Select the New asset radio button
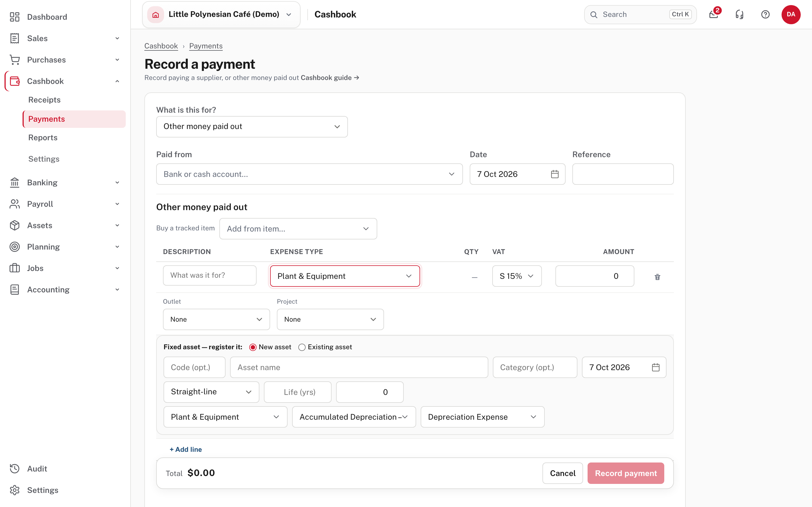The height and width of the screenshot is (507, 812). (253, 347)
